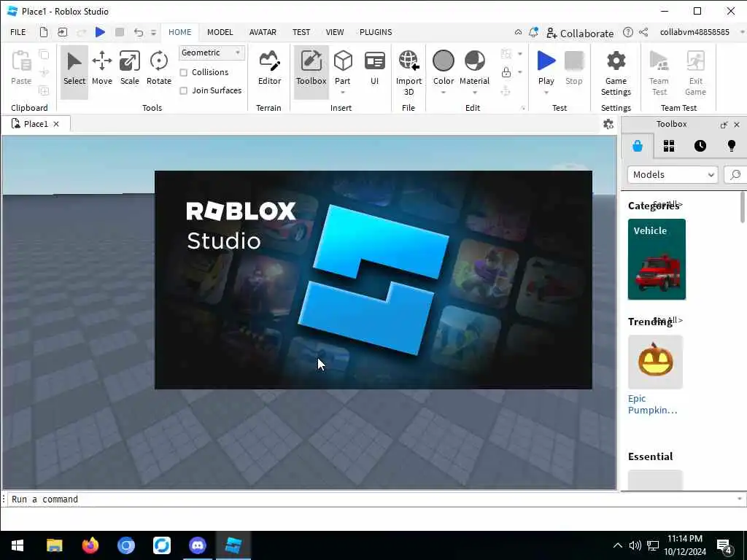
Task: Switch to the VIEW tab
Action: (x=334, y=32)
